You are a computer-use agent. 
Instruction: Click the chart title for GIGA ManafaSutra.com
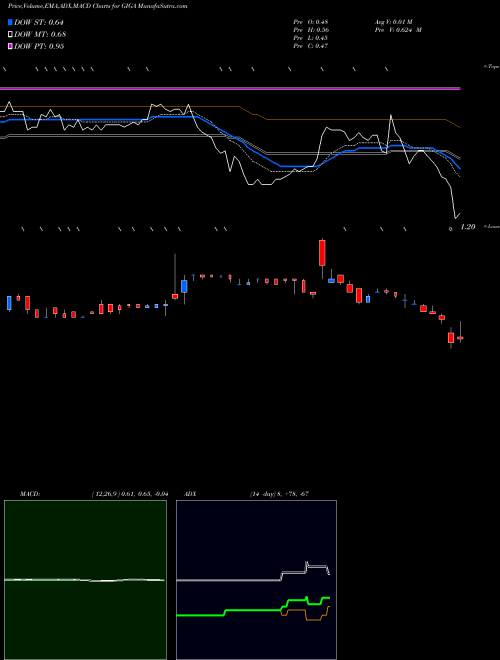click(98, 6)
